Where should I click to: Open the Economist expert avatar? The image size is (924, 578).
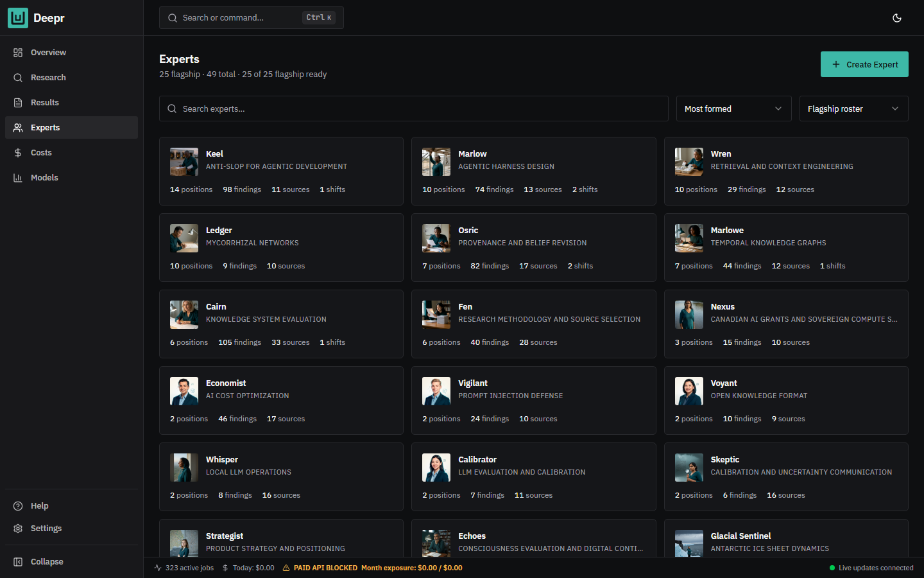[x=184, y=391]
